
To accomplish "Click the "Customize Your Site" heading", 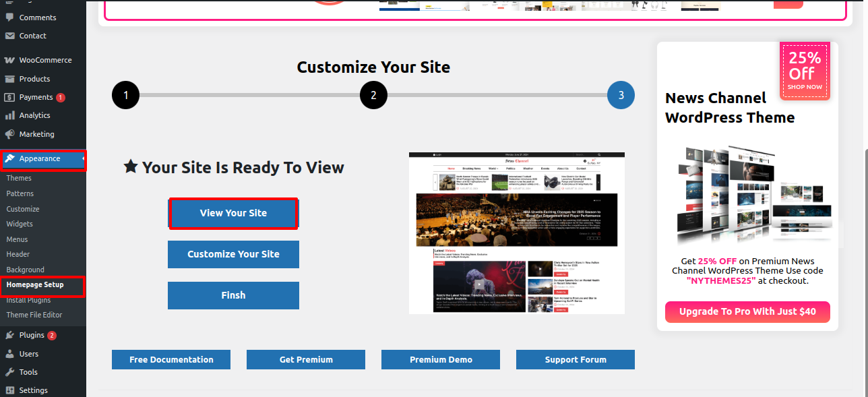I will (373, 67).
